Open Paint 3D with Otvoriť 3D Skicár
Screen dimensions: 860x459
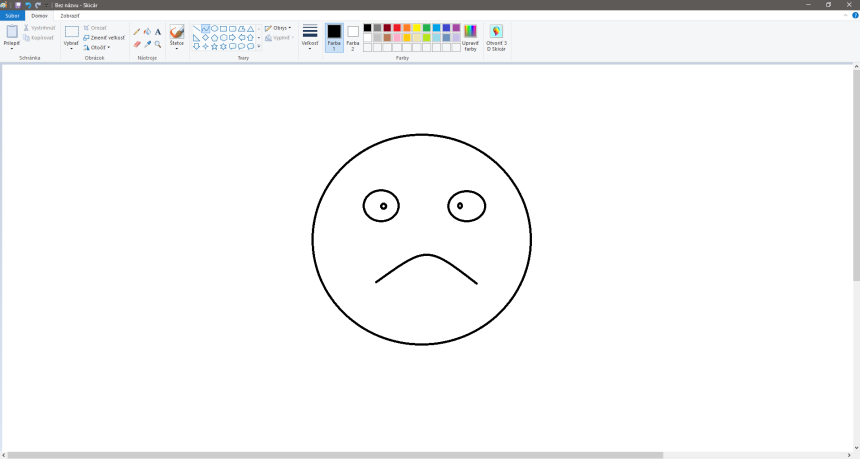(x=496, y=37)
